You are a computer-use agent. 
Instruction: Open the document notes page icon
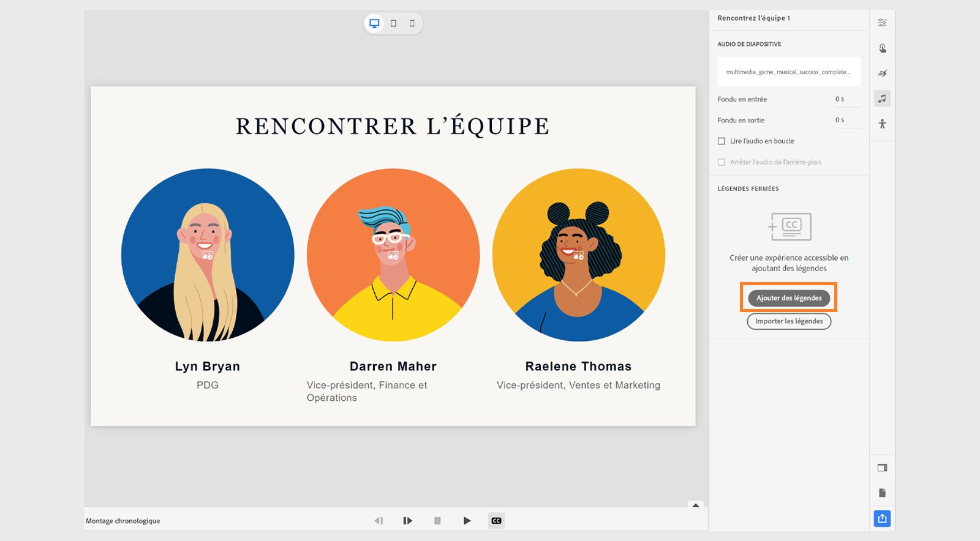tap(882, 493)
